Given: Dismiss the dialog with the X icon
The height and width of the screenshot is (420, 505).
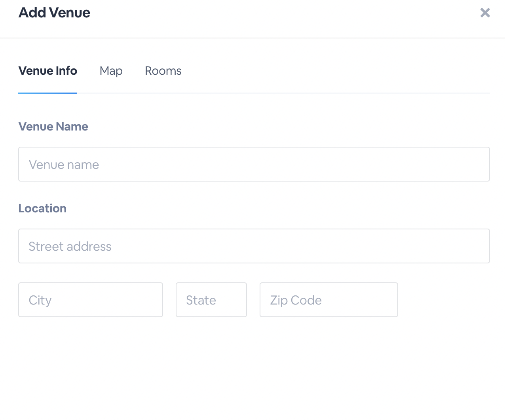Looking at the screenshot, I should pyautogui.click(x=485, y=13).
